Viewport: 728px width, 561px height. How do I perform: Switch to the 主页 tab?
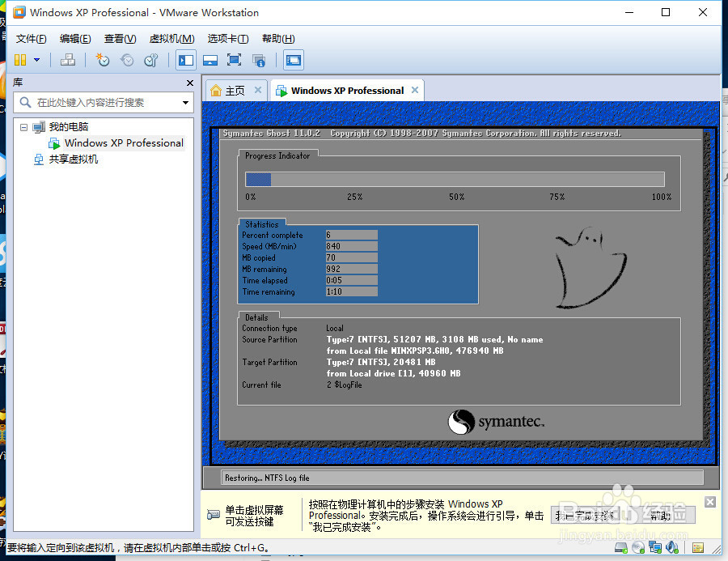(235, 90)
